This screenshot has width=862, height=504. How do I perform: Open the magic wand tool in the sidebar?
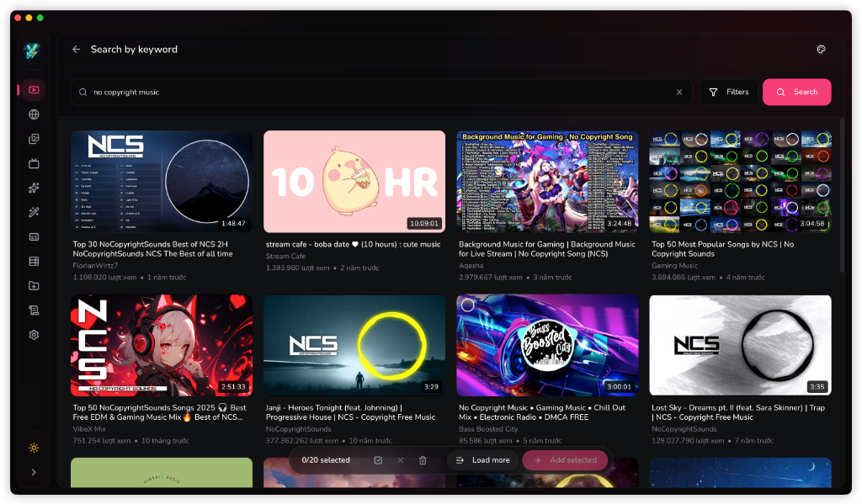click(34, 212)
